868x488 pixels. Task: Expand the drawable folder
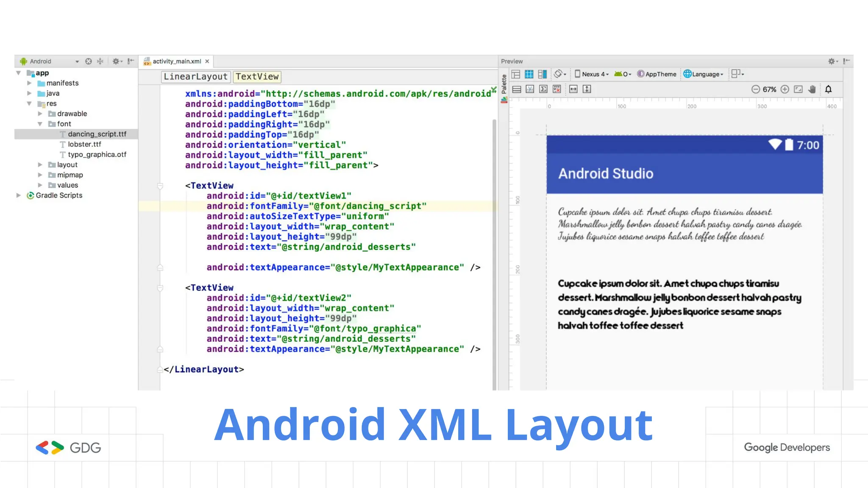(40, 114)
